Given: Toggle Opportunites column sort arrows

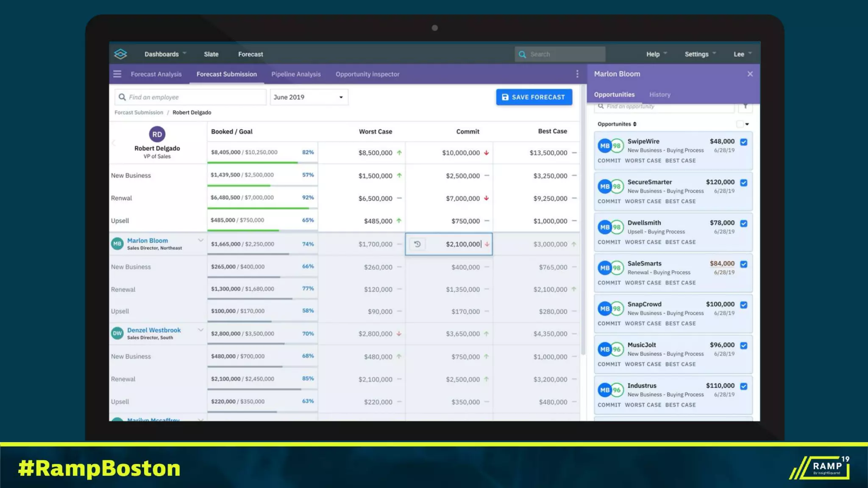Looking at the screenshot, I should (x=634, y=124).
